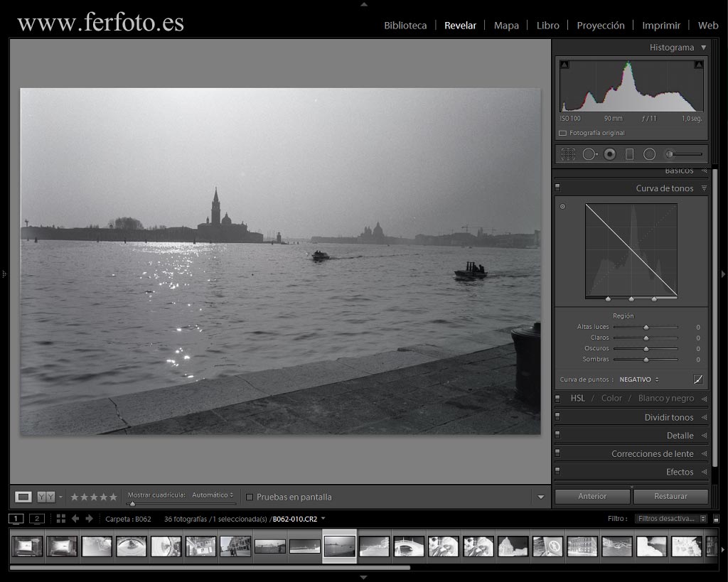The height and width of the screenshot is (582, 728).
Task: Select the Crop Overlay tool
Action: click(x=568, y=154)
